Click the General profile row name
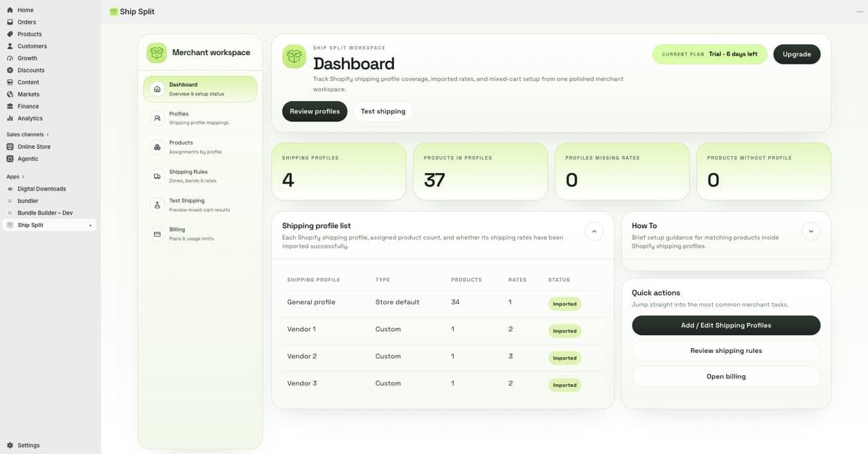Screen dimensions: 868x454 tap(311, 302)
